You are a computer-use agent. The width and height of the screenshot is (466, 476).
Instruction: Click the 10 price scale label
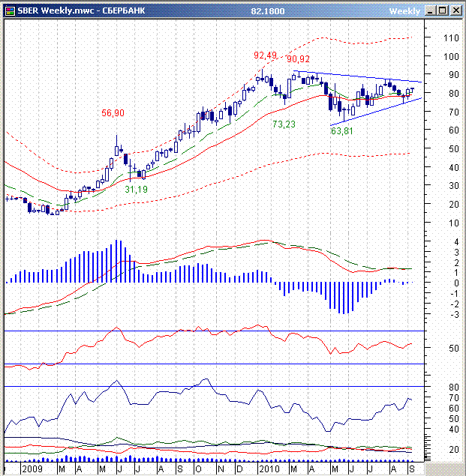(x=454, y=223)
